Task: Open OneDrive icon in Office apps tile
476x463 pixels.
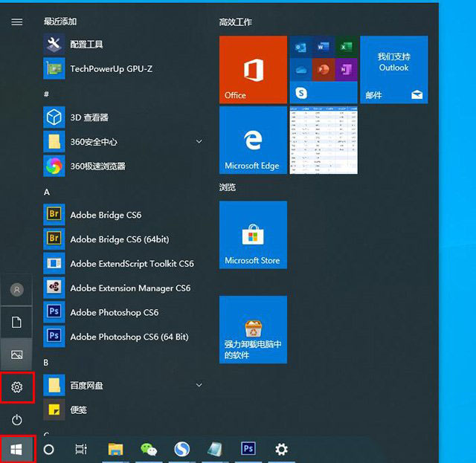Action: (300, 70)
